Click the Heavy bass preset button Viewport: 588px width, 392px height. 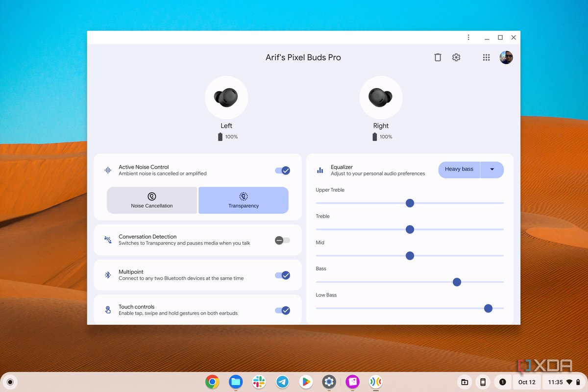tap(459, 170)
